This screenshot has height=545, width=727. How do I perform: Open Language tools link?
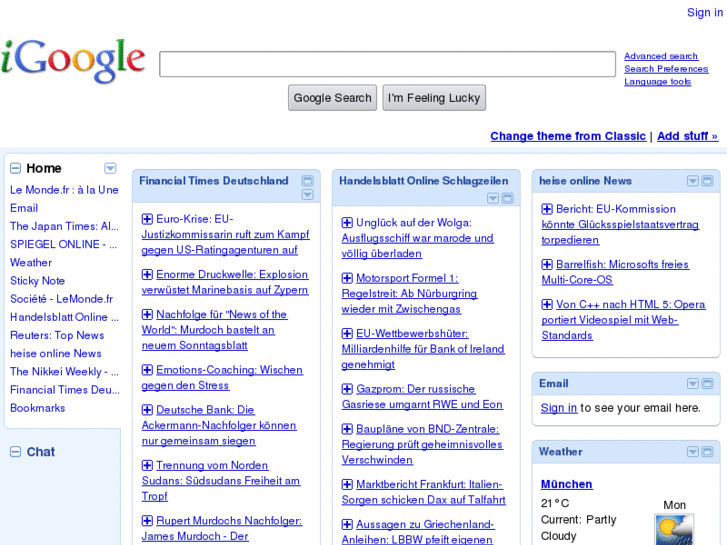click(x=657, y=82)
